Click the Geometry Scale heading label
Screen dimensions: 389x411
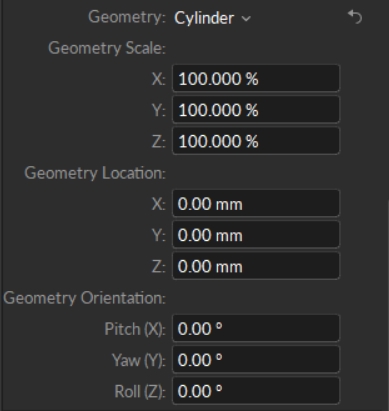(x=107, y=48)
